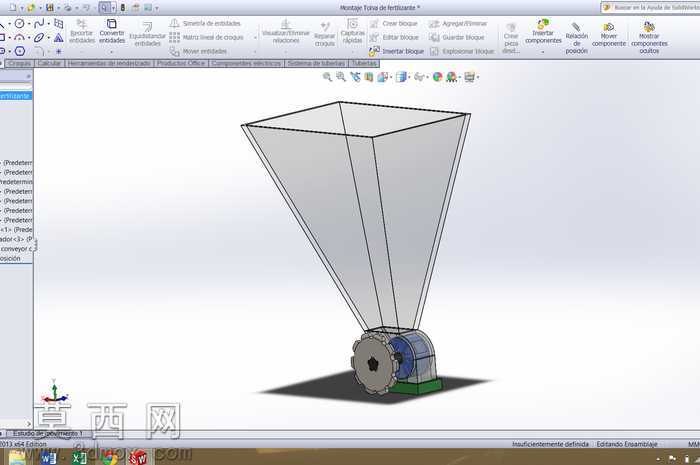Image resolution: width=700 pixels, height=465 pixels.
Task: Click the Open file icon
Action: tap(31, 8)
